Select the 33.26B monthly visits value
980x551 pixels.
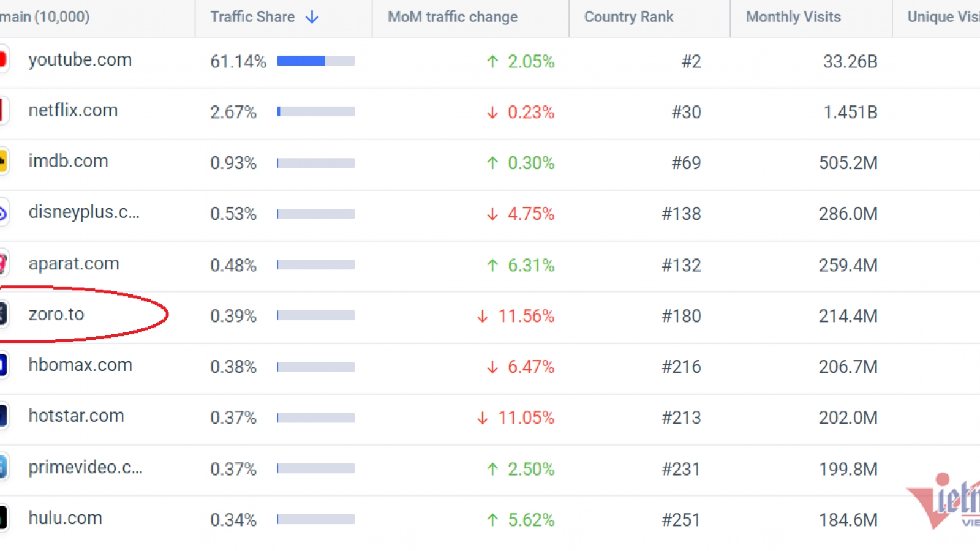850,61
